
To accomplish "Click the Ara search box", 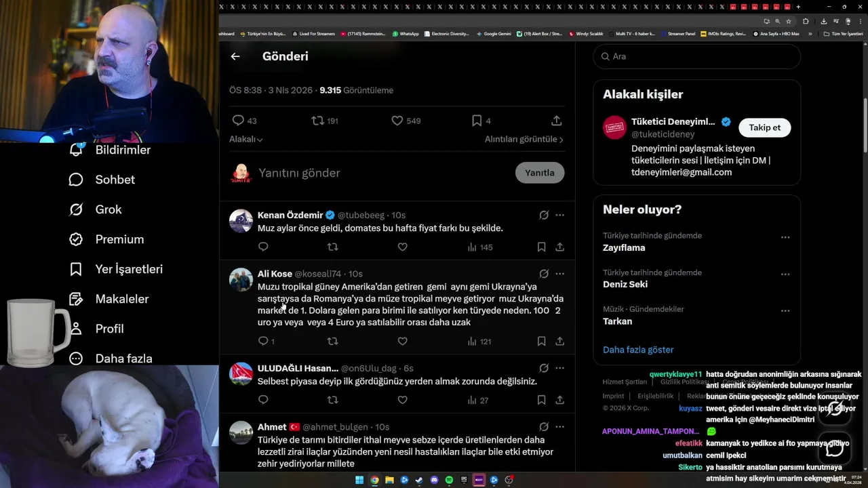I will coord(697,56).
